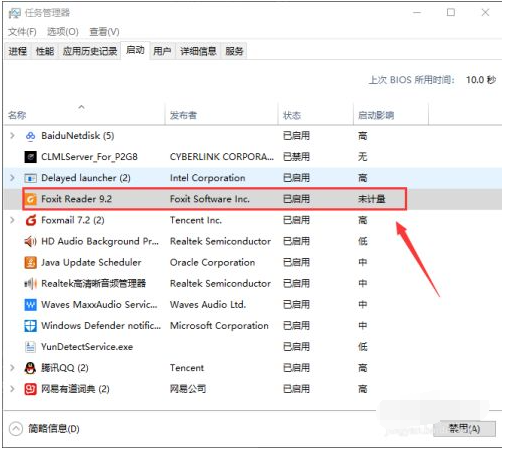The image size is (514, 449).
Task: Open the 详细信息 tab
Action: [x=198, y=51]
